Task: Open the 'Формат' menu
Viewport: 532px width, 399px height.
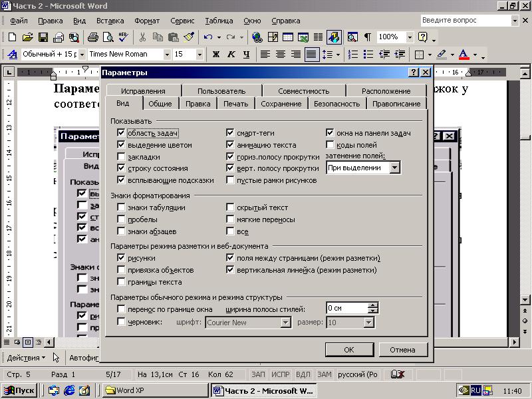Action: [147, 21]
